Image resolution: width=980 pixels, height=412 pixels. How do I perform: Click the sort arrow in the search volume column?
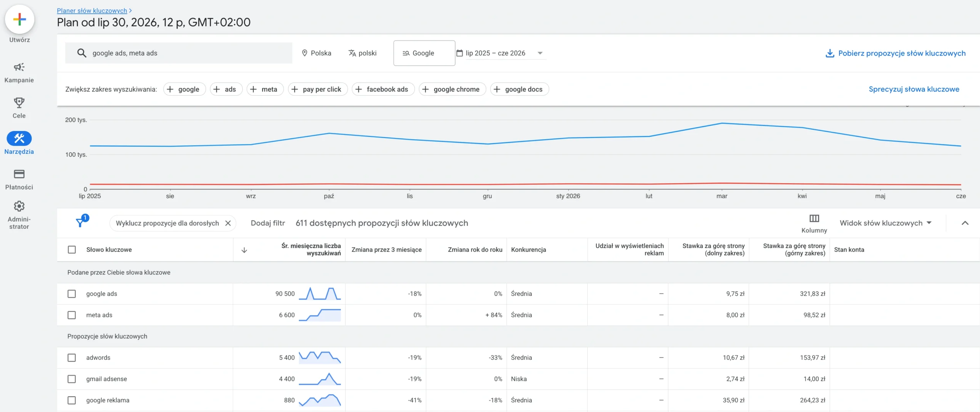coord(244,250)
